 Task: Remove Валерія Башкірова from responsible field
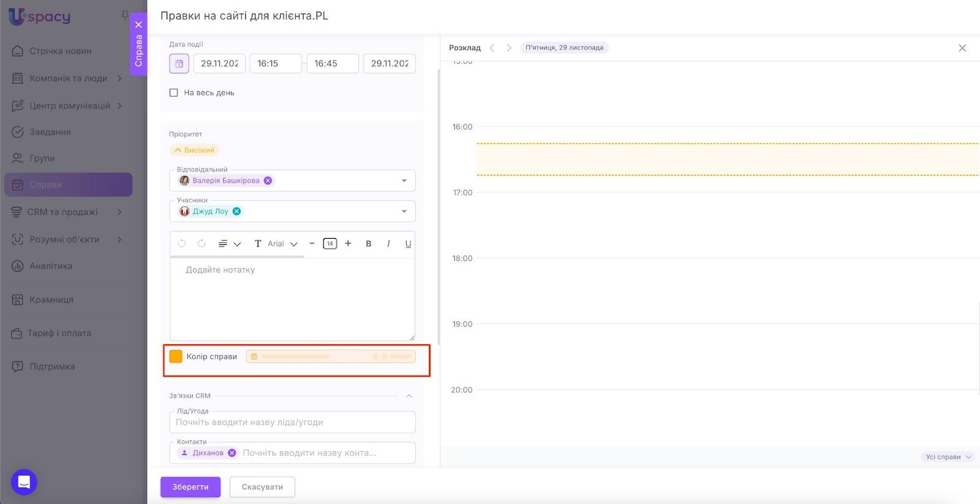coord(268,181)
